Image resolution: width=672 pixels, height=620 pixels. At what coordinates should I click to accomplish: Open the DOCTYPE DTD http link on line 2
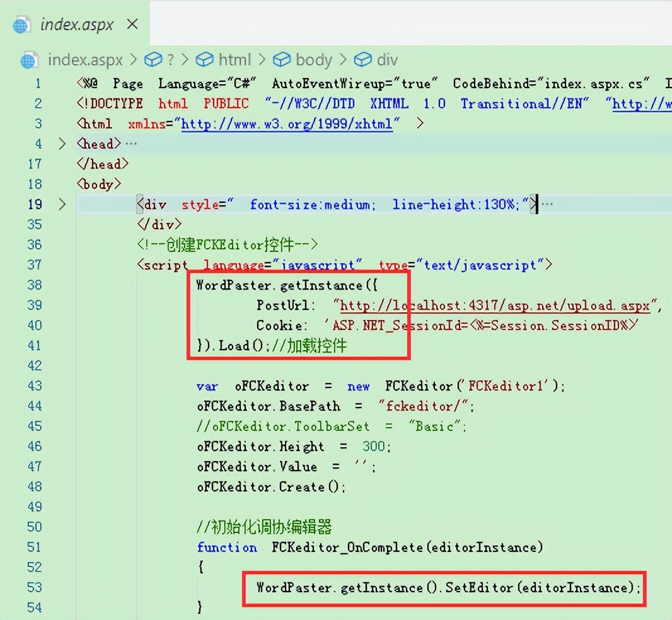click(642, 104)
